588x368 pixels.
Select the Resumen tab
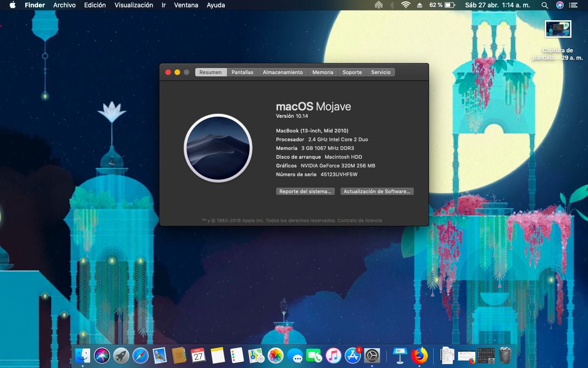pos(210,72)
